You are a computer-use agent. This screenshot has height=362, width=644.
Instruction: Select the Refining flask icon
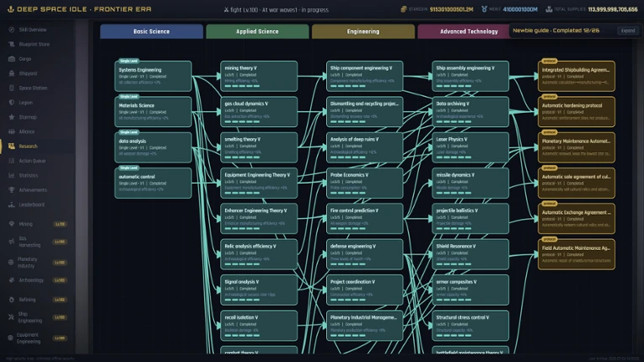(x=12, y=300)
